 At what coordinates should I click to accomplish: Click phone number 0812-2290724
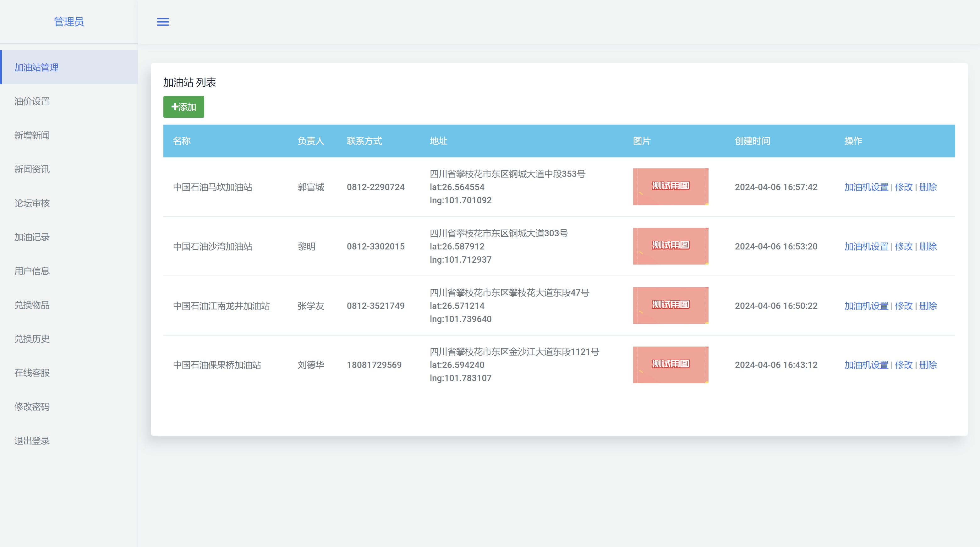pyautogui.click(x=375, y=187)
